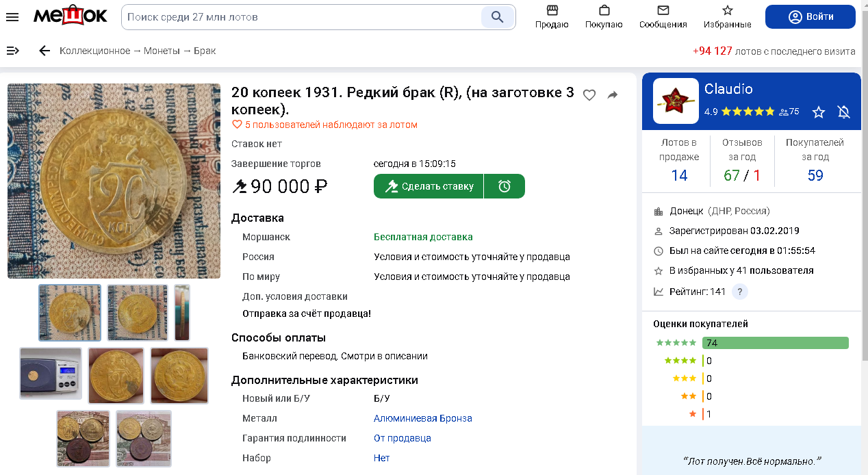
Task: Open the Алюминиевая Бронза metal link
Action: [x=422, y=418]
